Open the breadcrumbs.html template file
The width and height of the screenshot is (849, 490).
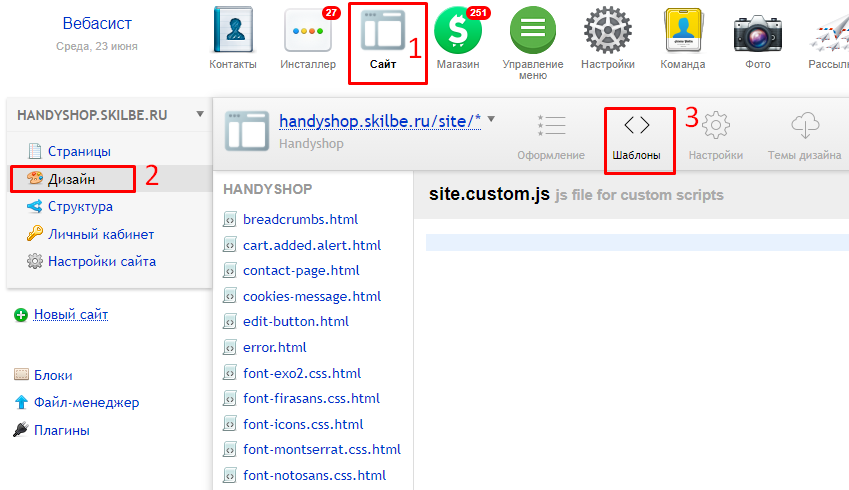[300, 220]
